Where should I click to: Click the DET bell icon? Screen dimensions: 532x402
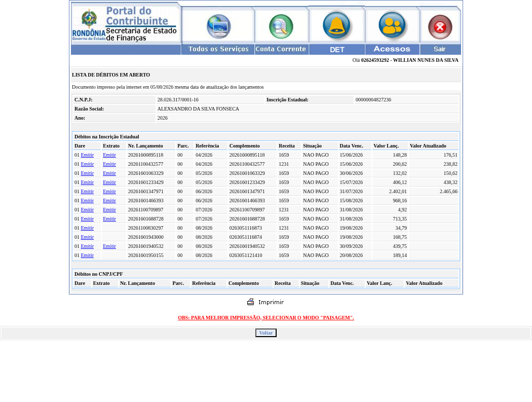[x=336, y=25]
